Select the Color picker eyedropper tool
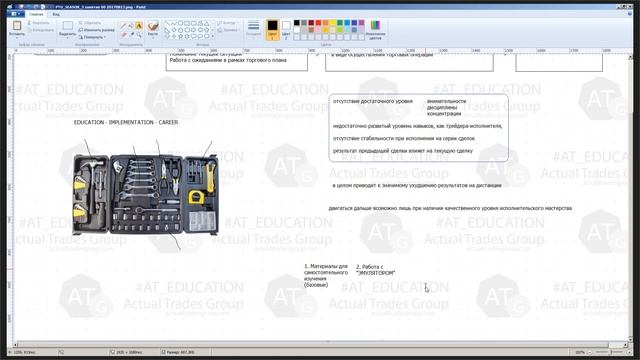 (x=131, y=35)
